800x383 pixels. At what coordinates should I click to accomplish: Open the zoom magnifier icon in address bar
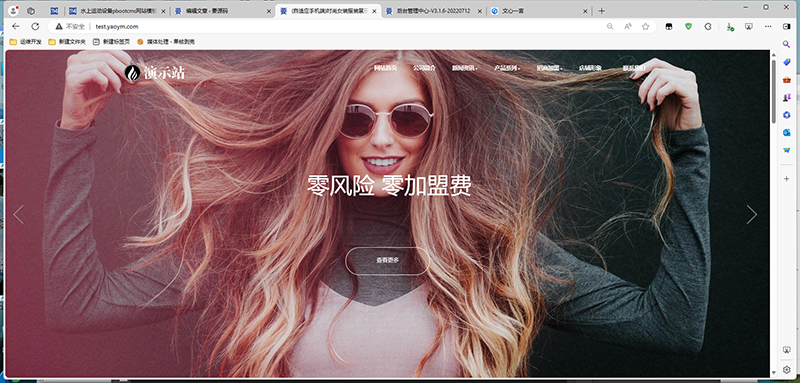[610, 27]
